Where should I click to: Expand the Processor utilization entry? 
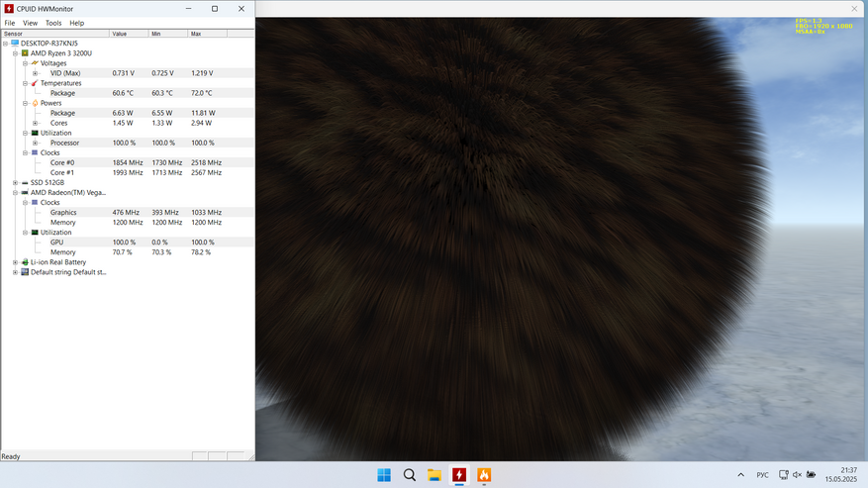pyautogui.click(x=36, y=143)
